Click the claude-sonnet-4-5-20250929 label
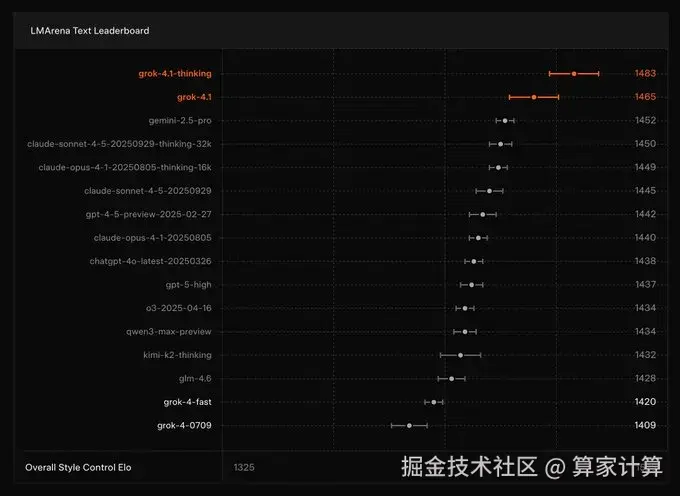The image size is (680, 496). [148, 191]
